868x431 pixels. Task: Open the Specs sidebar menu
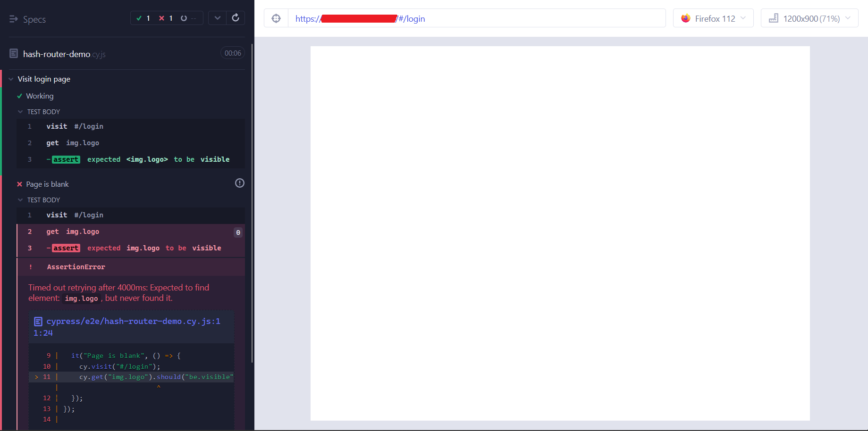13,19
